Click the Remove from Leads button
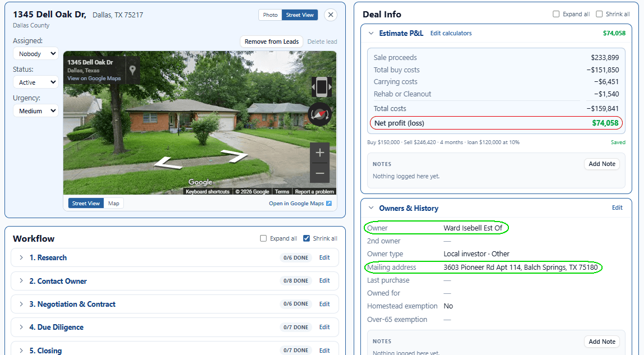This screenshot has width=644, height=355. (x=271, y=42)
